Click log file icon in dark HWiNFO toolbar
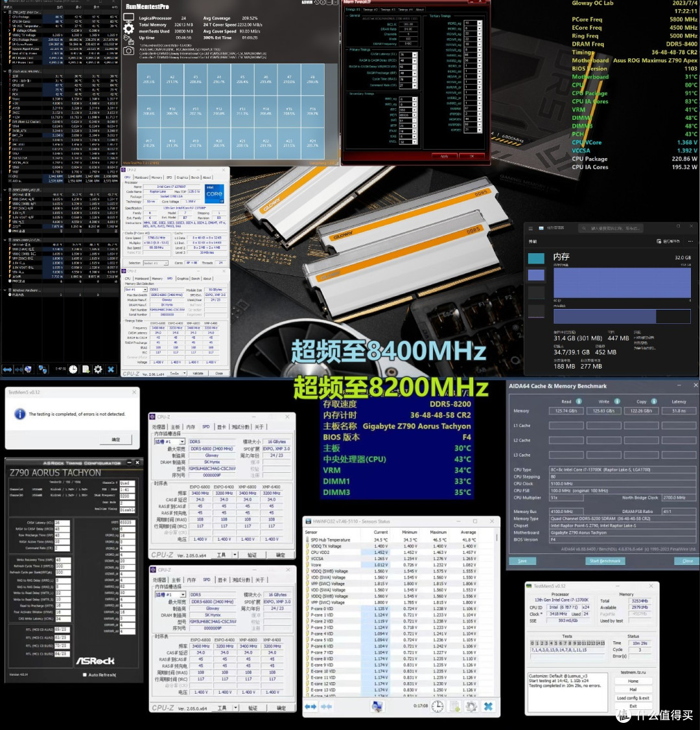 click(86, 369)
